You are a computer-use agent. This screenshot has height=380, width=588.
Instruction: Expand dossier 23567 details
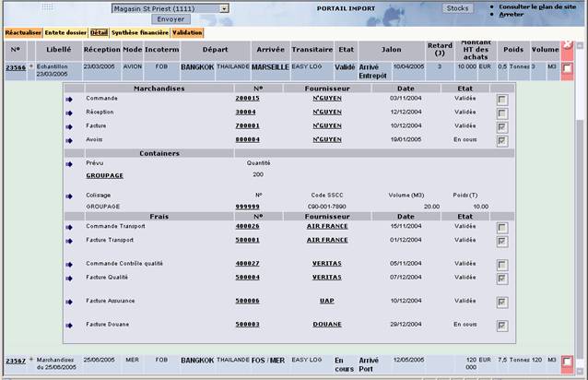31,360
